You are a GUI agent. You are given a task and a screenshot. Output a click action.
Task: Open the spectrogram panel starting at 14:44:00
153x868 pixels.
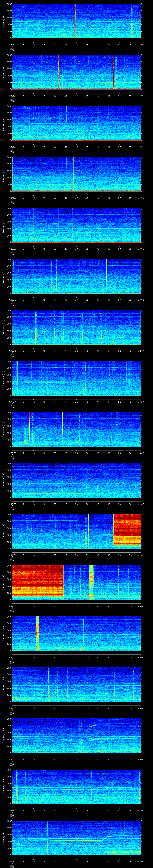(x=77, y=685)
